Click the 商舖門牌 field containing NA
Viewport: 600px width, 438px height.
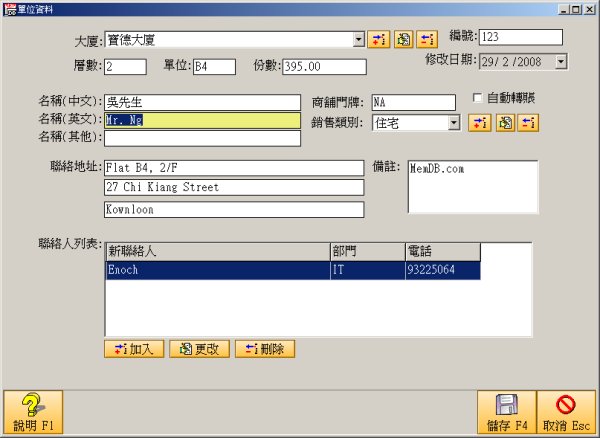coord(414,103)
